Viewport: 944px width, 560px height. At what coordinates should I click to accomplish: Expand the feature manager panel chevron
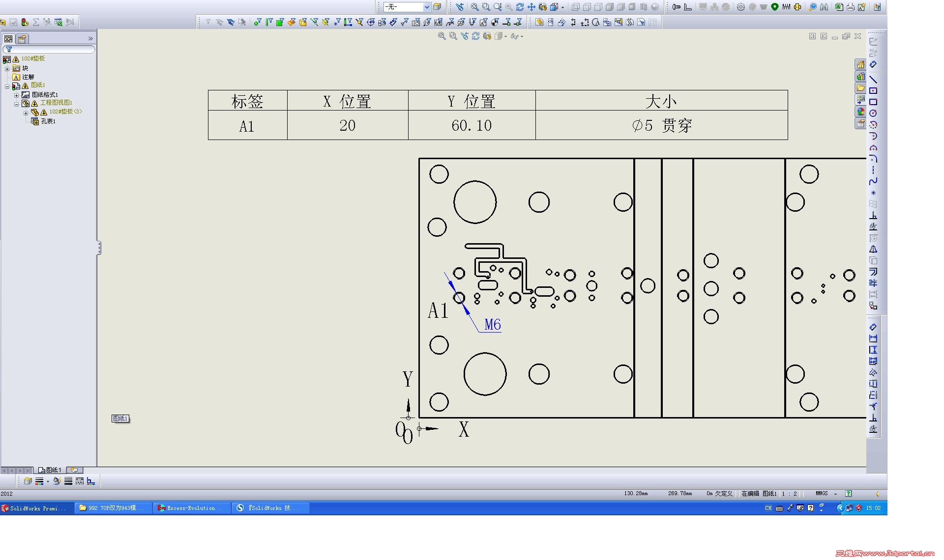90,38
